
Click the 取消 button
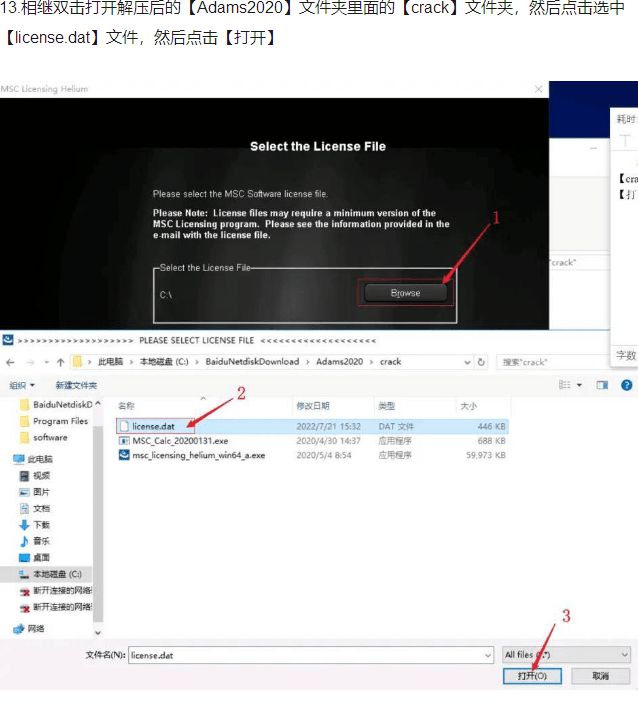click(x=601, y=676)
